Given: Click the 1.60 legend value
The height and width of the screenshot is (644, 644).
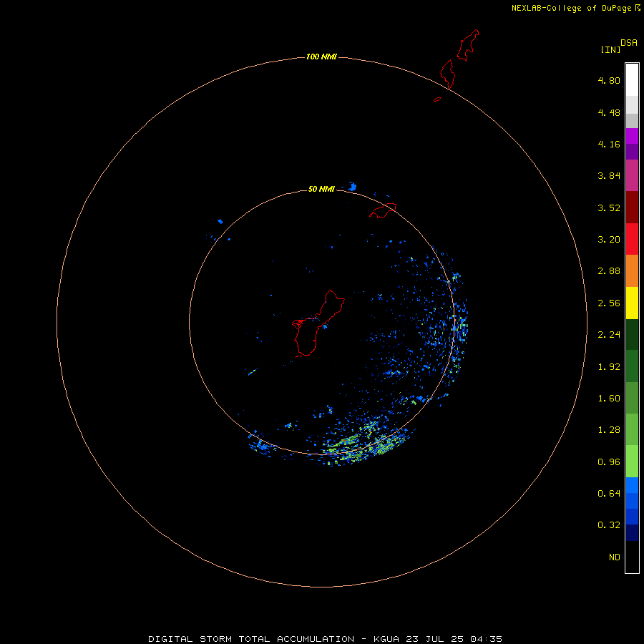Looking at the screenshot, I should coord(609,399).
